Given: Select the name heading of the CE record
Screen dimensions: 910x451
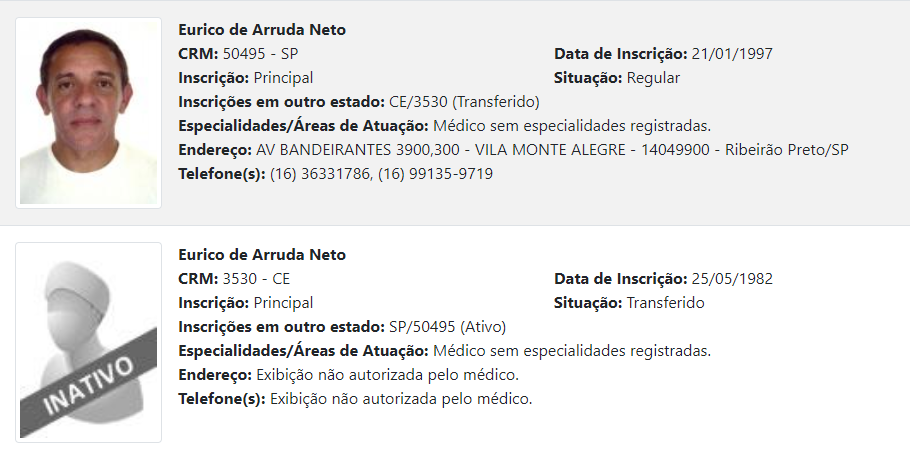Looking at the screenshot, I should [262, 255].
